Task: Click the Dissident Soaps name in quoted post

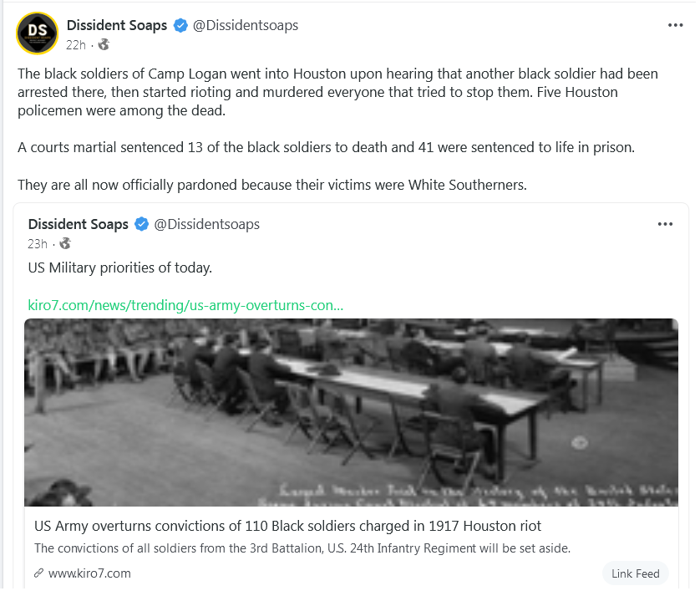Action: [79, 224]
